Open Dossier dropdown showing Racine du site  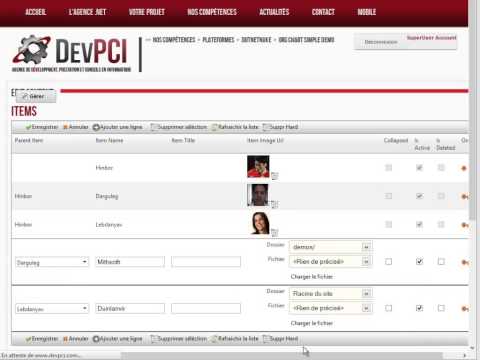click(x=330, y=293)
